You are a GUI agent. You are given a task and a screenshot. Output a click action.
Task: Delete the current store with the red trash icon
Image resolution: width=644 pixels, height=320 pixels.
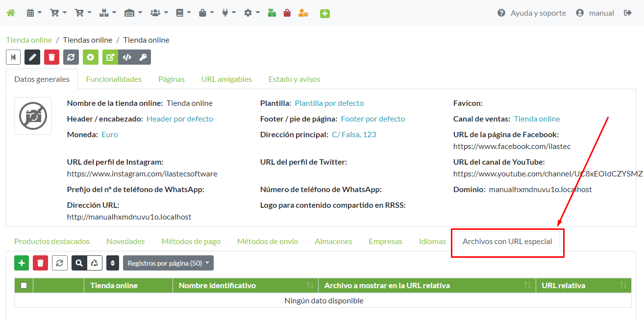tap(51, 57)
